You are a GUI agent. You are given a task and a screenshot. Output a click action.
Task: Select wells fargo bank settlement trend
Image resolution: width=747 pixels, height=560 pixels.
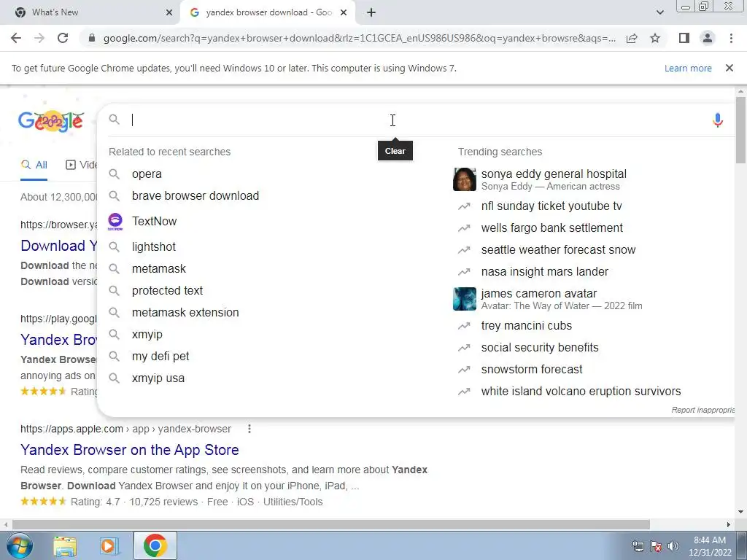(551, 227)
